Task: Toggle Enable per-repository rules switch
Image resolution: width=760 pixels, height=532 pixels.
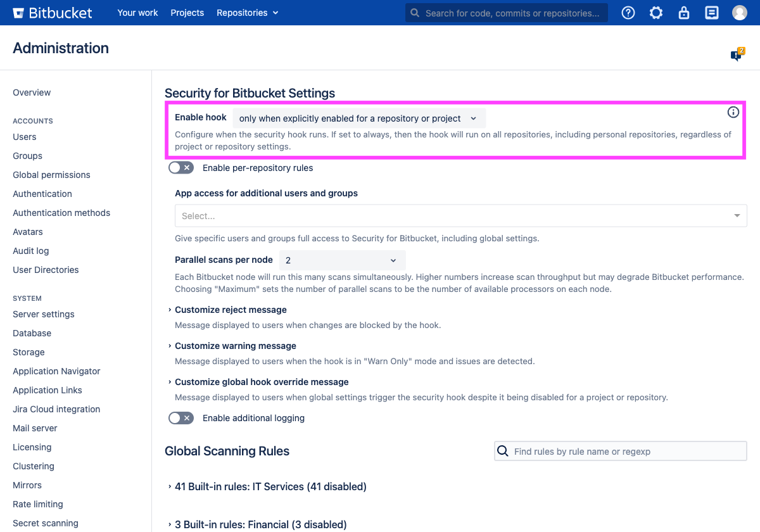Action: (181, 168)
